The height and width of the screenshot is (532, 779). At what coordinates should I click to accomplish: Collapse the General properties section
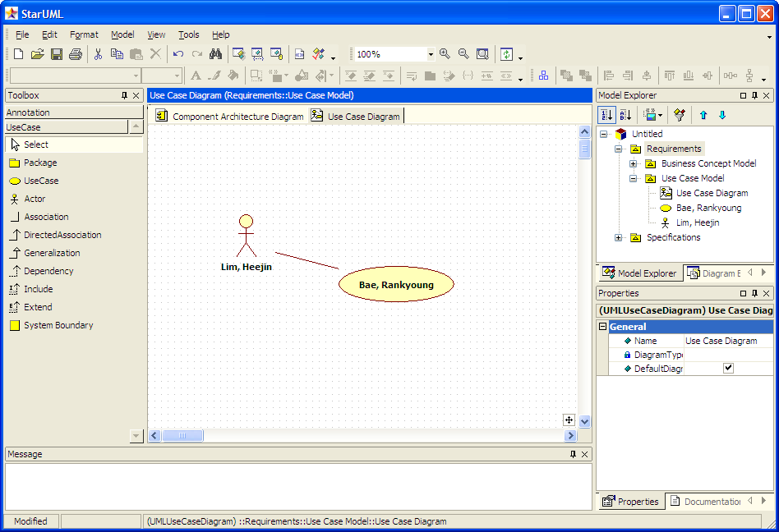602,327
